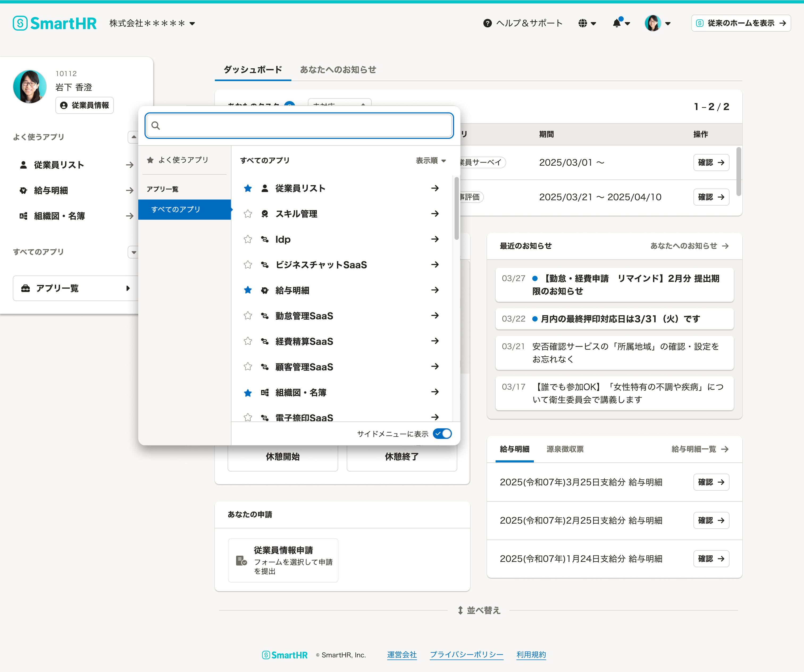The height and width of the screenshot is (672, 804).
Task: Select the 源泉徴収票 tab
Action: tap(565, 449)
